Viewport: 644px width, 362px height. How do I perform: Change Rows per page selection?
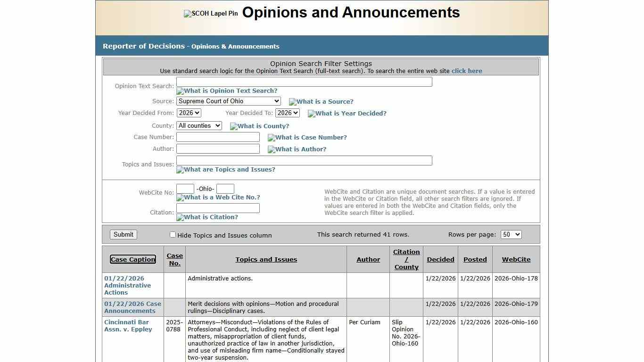(511, 234)
